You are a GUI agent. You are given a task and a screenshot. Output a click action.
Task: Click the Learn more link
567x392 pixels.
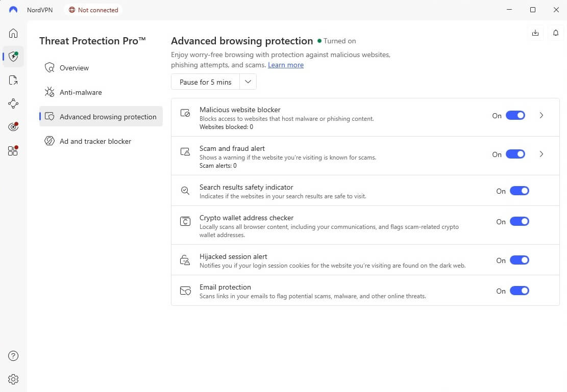pos(286,65)
